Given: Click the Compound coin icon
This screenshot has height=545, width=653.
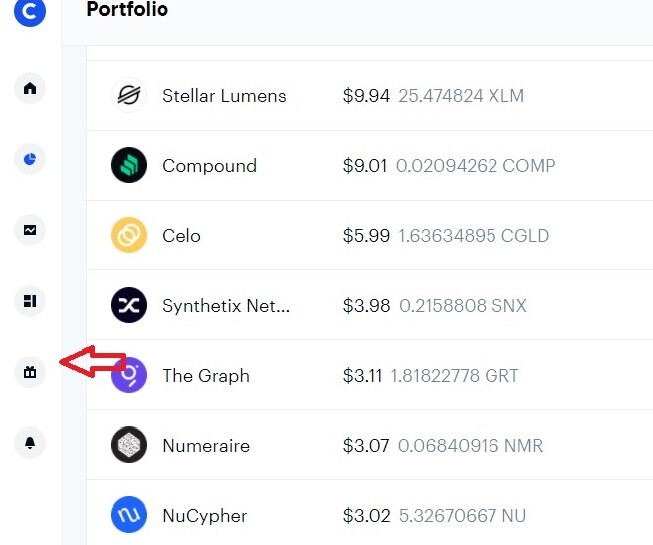Looking at the screenshot, I should click(129, 166).
